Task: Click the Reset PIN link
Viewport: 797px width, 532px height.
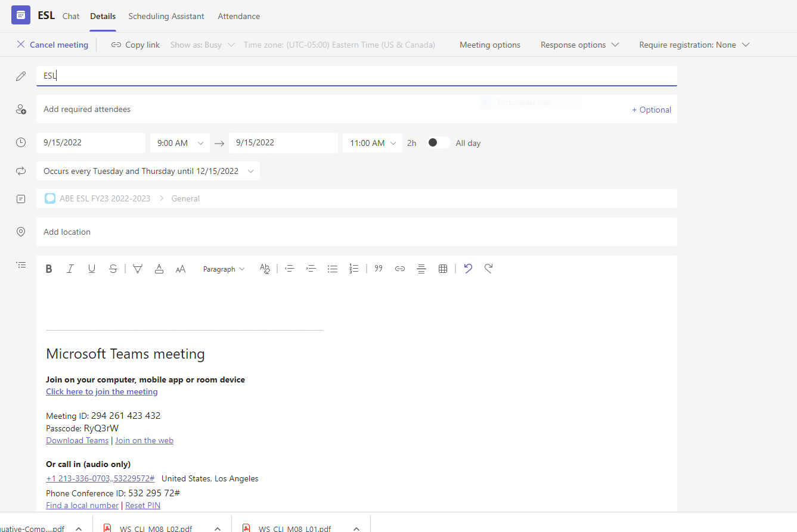Action: coord(142,505)
